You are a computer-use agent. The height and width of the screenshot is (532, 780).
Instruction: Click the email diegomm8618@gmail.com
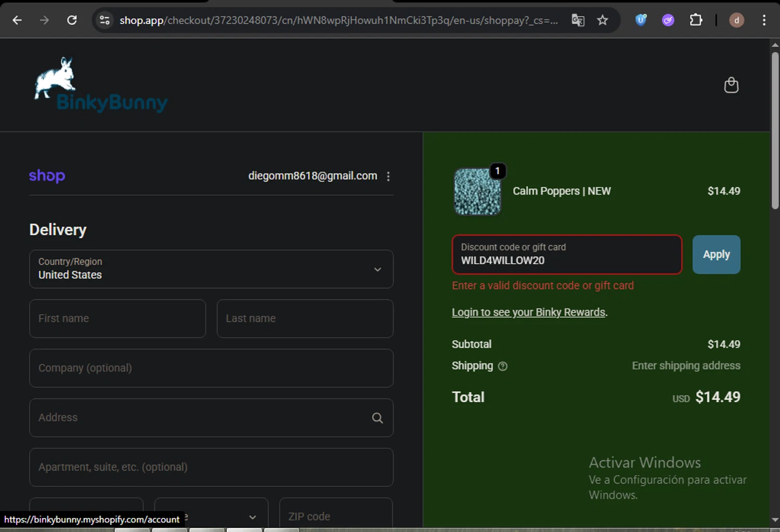pyautogui.click(x=313, y=176)
